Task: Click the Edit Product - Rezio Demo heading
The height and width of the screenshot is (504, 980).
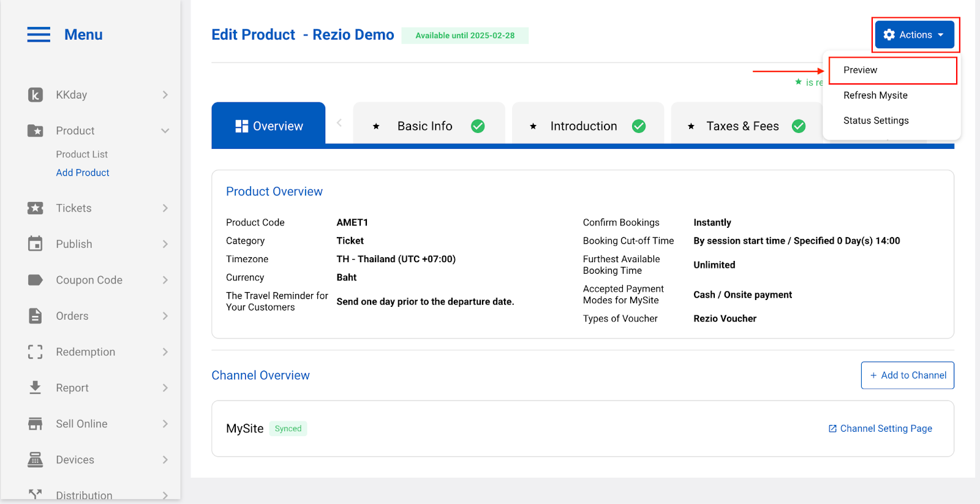Action: click(303, 35)
